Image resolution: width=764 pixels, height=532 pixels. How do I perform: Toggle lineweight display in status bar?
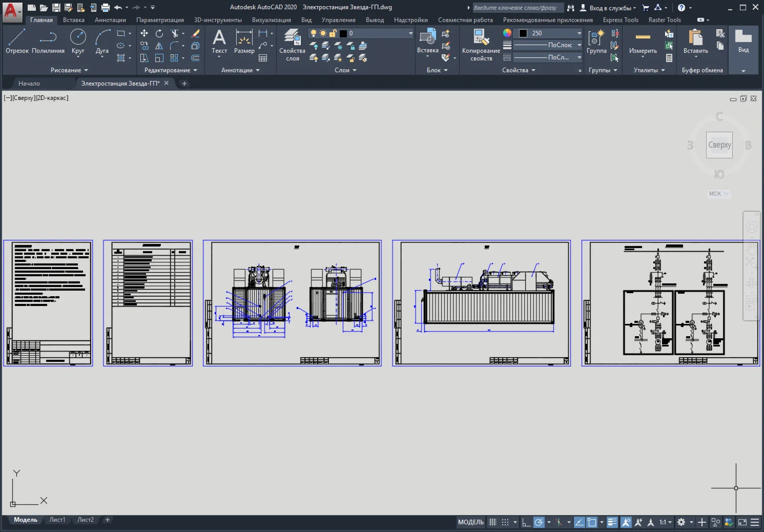pos(612,522)
